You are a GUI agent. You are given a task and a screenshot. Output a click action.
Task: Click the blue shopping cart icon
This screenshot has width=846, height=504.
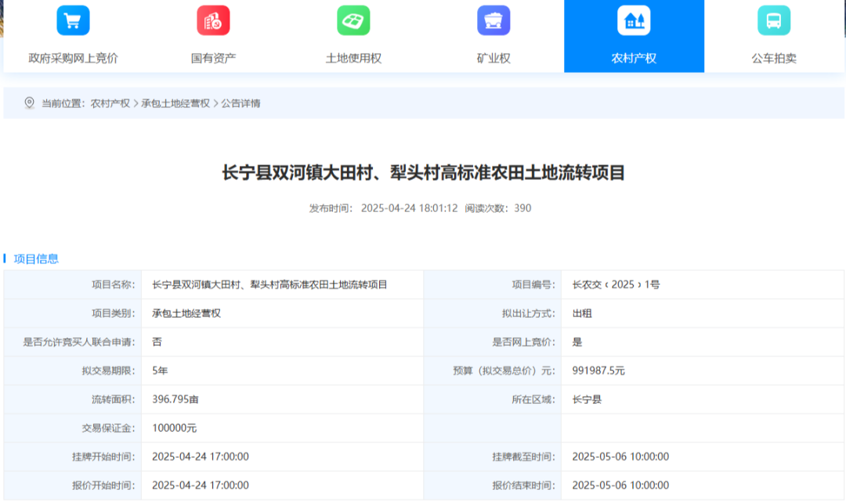[x=73, y=21]
